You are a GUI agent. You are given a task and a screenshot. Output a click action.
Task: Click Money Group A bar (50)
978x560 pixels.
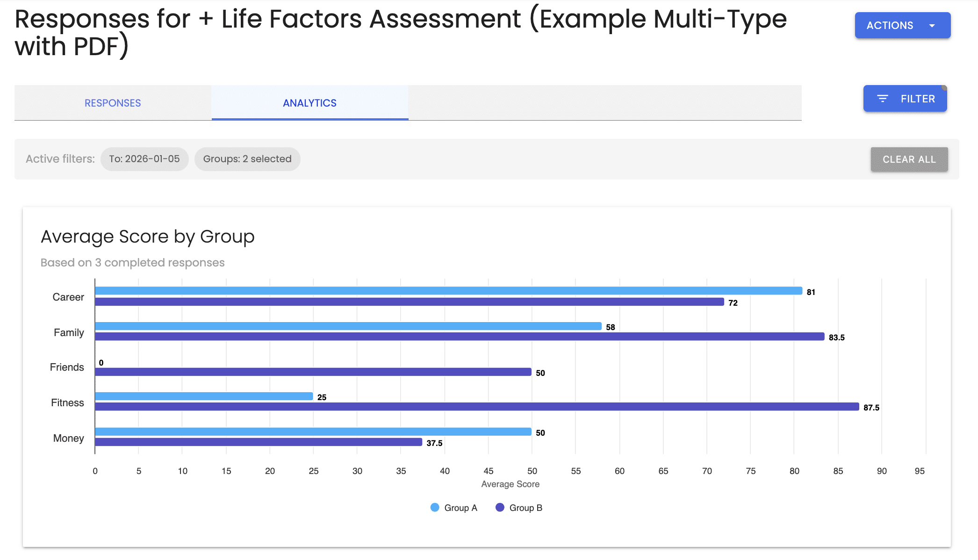[x=313, y=432]
